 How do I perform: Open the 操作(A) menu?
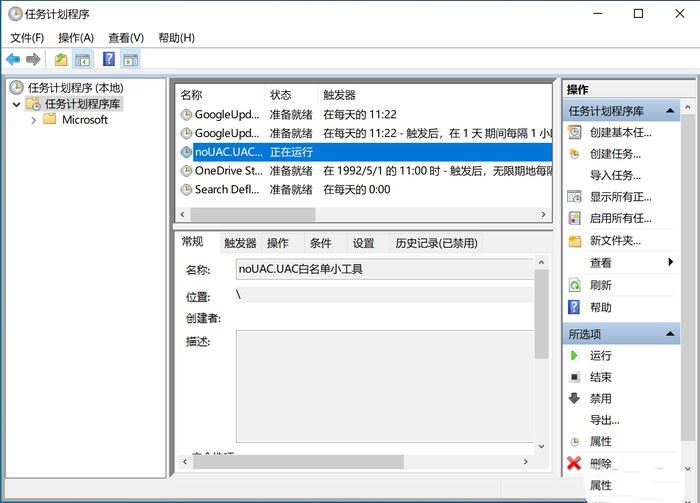pos(76,37)
